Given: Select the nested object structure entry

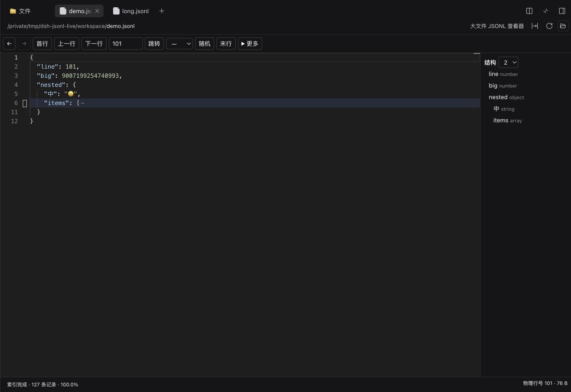Looking at the screenshot, I should click(x=506, y=97).
